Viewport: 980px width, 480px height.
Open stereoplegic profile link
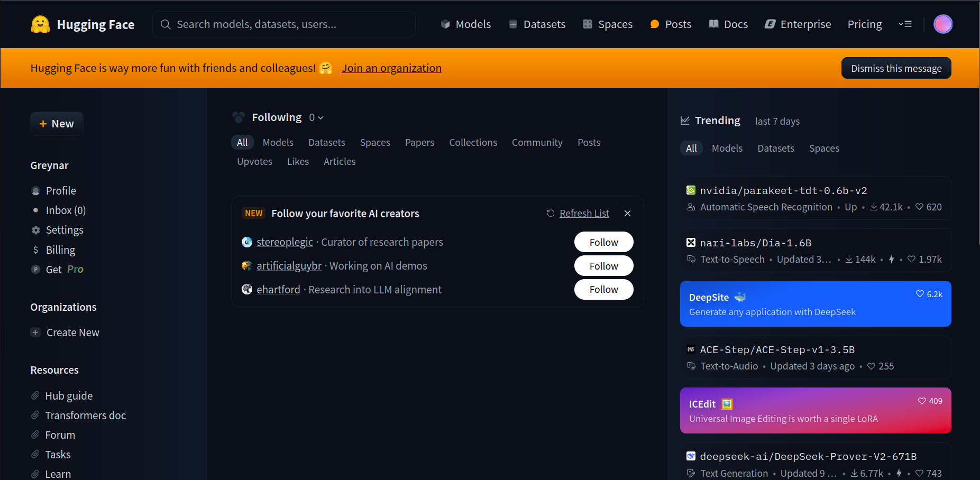pos(285,242)
